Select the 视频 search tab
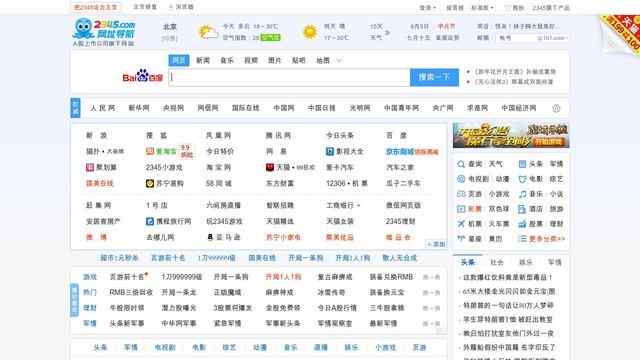 (251, 60)
